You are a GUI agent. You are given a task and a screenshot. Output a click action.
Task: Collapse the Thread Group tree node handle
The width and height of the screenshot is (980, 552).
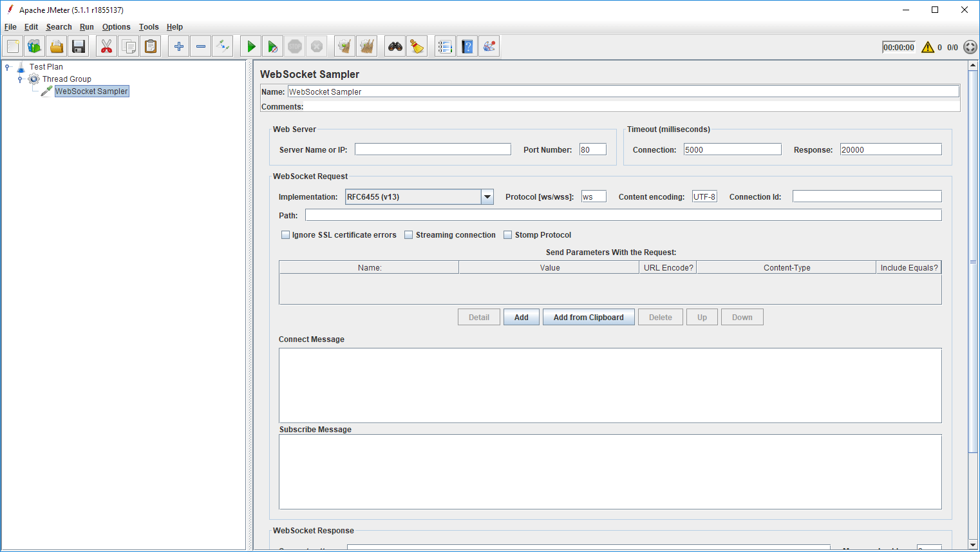(20, 79)
